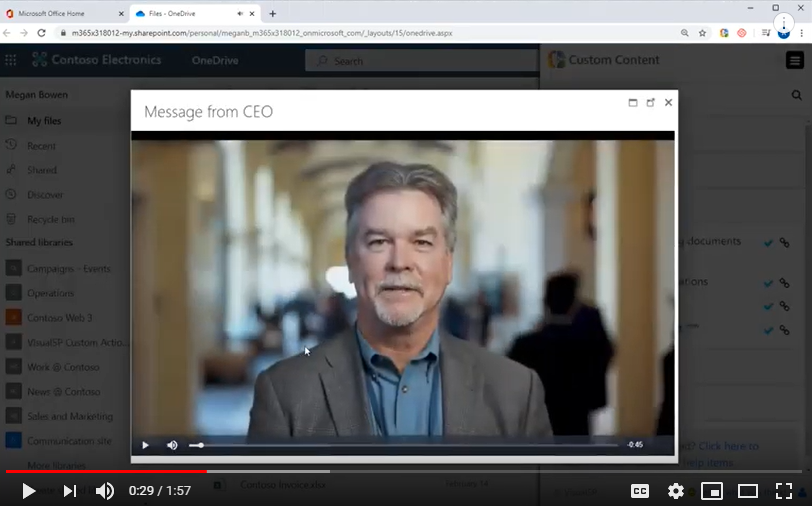The image size is (812, 506).
Task: Open the Operations library
Action: (x=50, y=293)
